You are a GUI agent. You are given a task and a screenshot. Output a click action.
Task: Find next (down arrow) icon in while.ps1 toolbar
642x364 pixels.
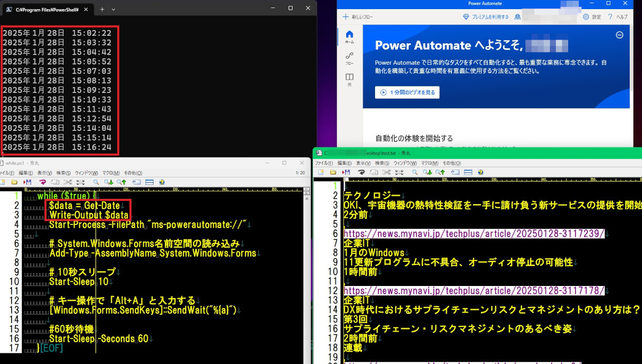click(x=109, y=182)
